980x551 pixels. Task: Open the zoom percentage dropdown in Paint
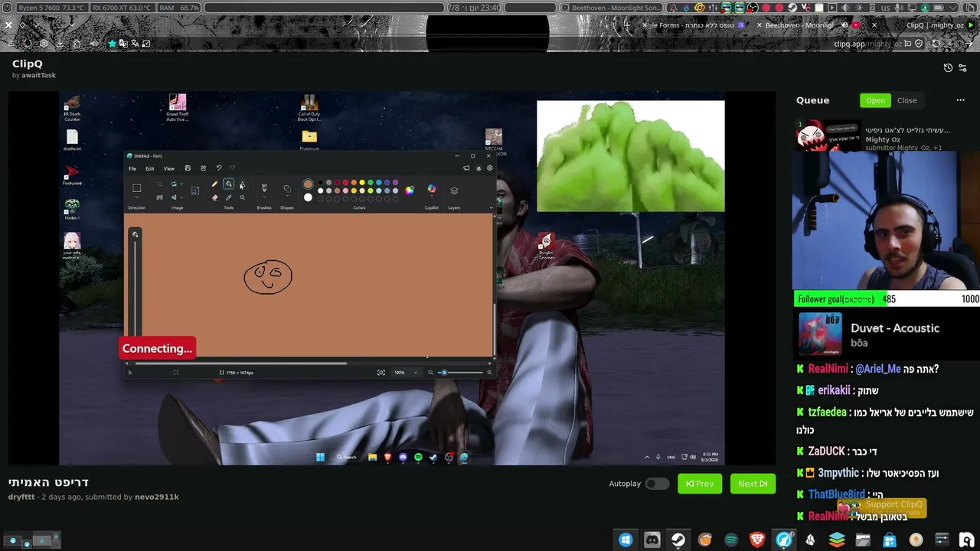pyautogui.click(x=416, y=373)
